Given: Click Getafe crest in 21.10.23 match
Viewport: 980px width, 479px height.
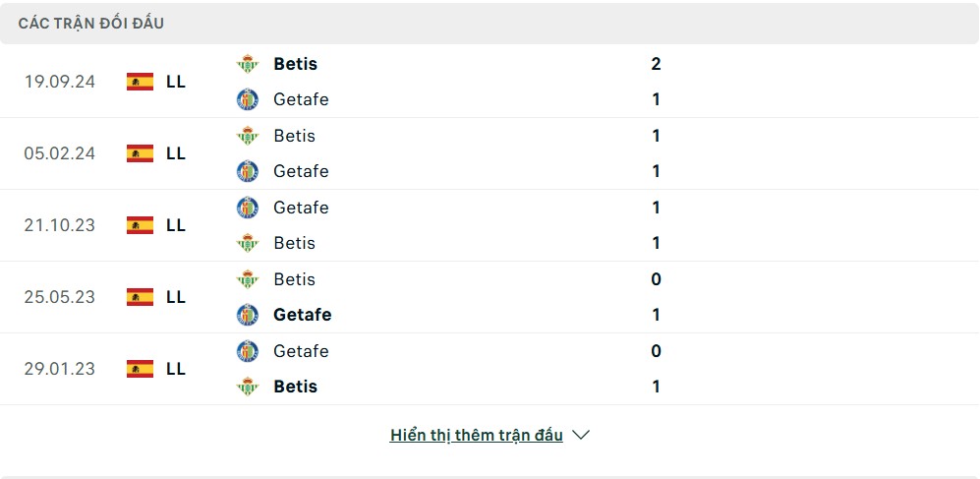Looking at the screenshot, I should (248, 208).
